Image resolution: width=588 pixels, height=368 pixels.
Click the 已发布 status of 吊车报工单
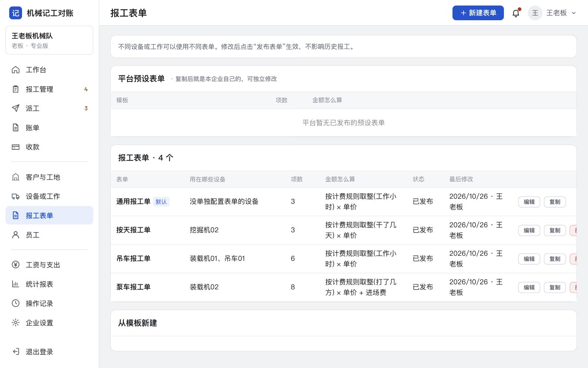tap(423, 258)
